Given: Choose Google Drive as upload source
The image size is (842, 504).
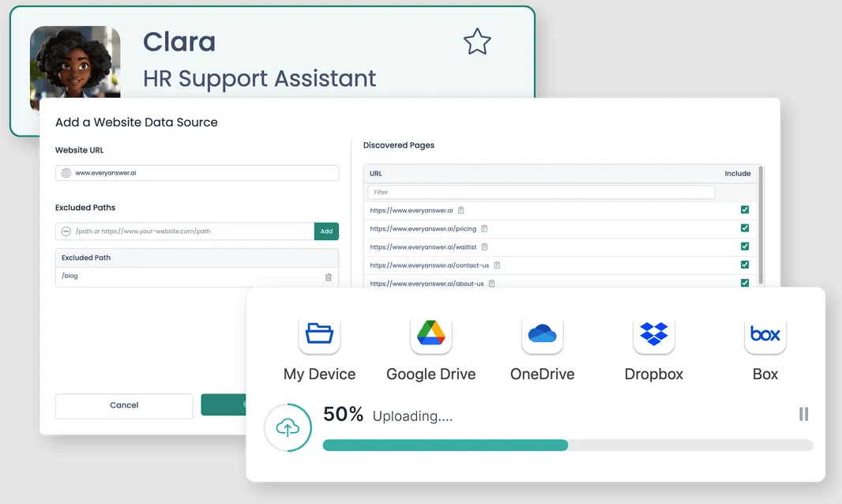Looking at the screenshot, I should pos(430,333).
